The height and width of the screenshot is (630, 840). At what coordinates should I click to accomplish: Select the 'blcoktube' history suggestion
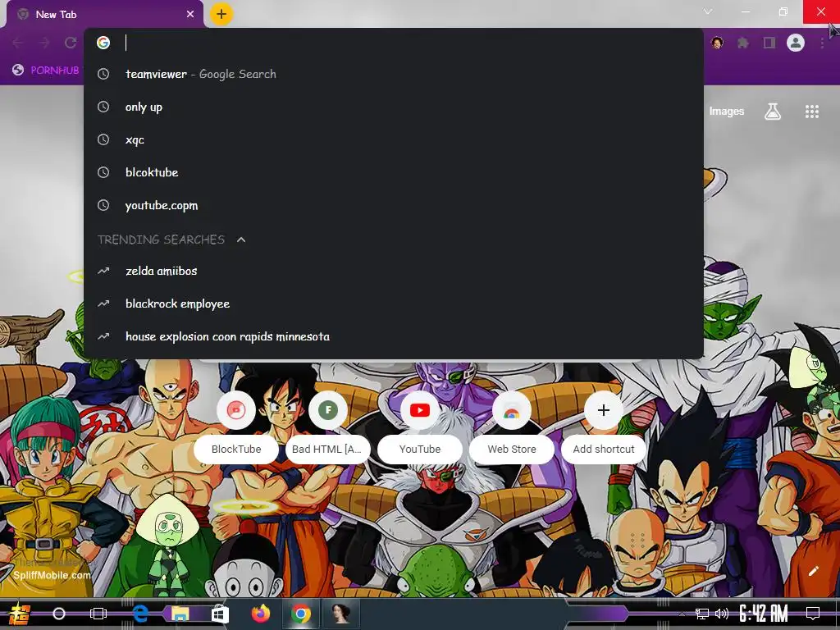[x=394, y=172]
